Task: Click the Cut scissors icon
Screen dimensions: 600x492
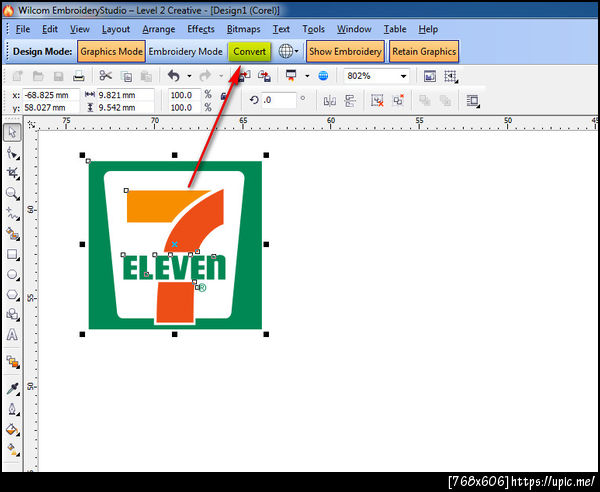Action: pos(105,76)
